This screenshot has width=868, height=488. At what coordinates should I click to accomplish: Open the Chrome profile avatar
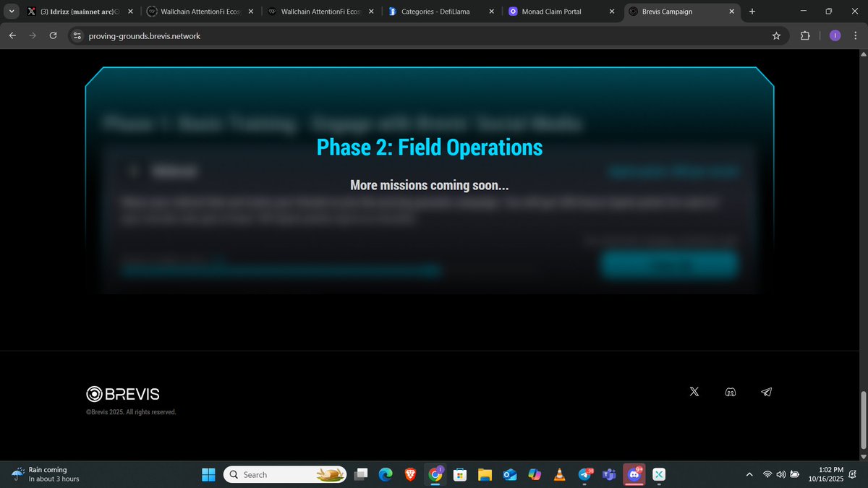coord(835,35)
